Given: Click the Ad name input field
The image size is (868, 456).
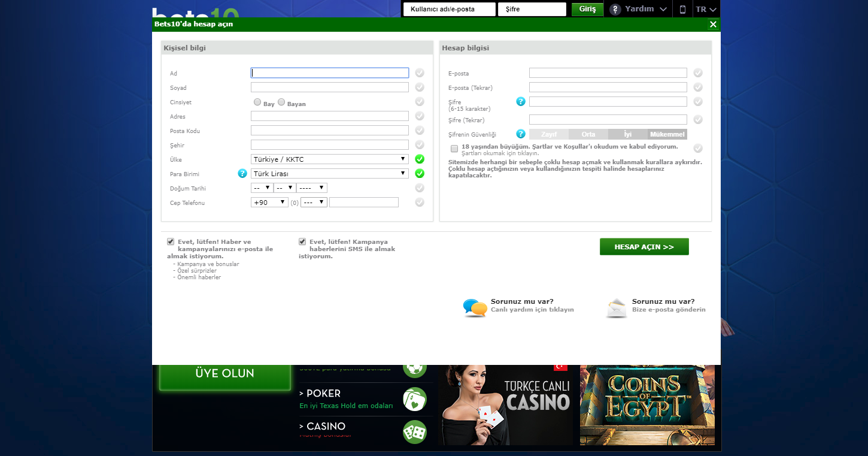Looking at the screenshot, I should click(330, 73).
